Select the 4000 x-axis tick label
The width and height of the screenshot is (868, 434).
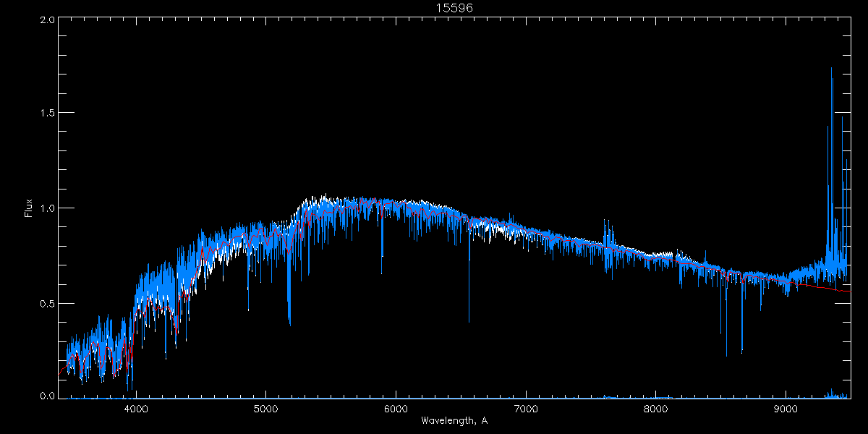pos(135,408)
